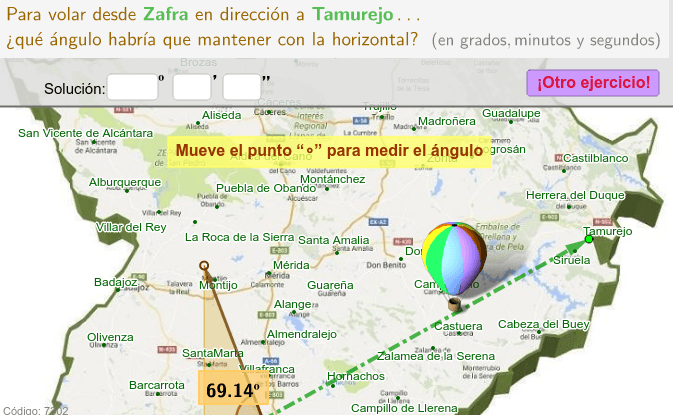Click the Villar del Rey label
Image resolution: width=675 pixels, height=417 pixels.
coord(131,227)
